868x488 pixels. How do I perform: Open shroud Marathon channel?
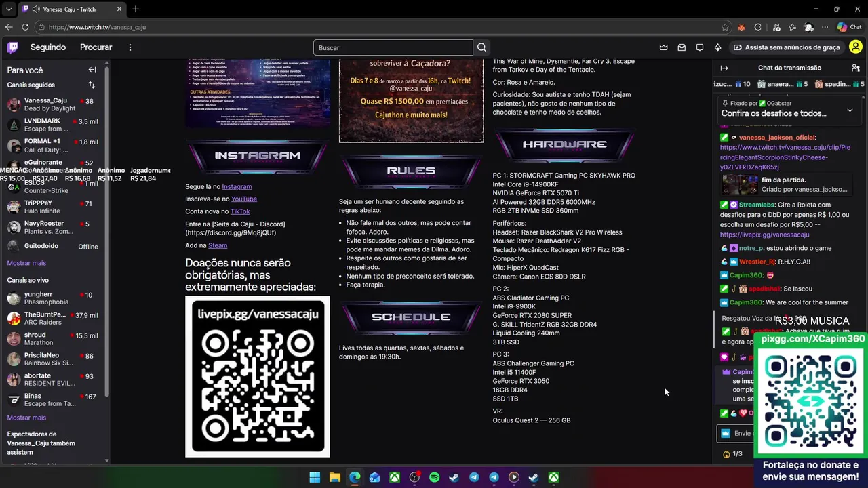[53, 339]
